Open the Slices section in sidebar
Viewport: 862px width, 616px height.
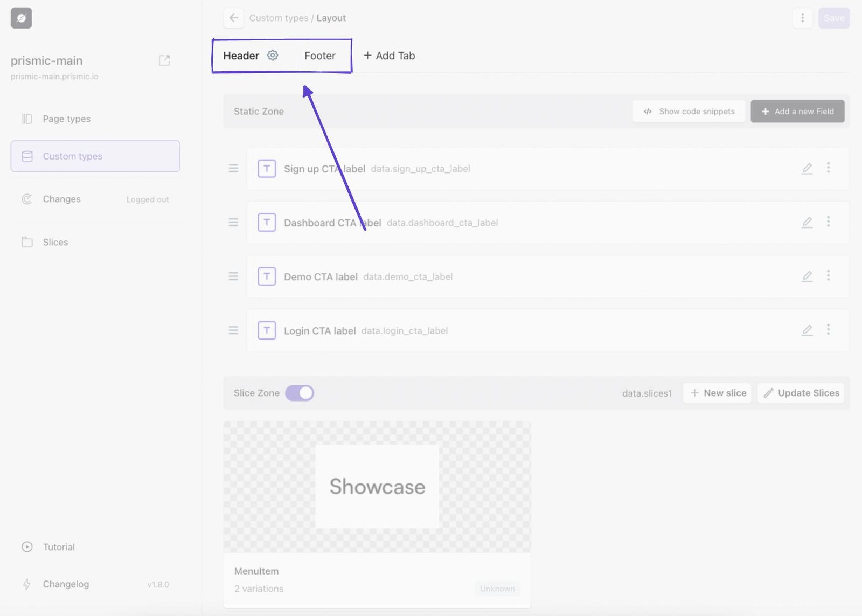55,242
